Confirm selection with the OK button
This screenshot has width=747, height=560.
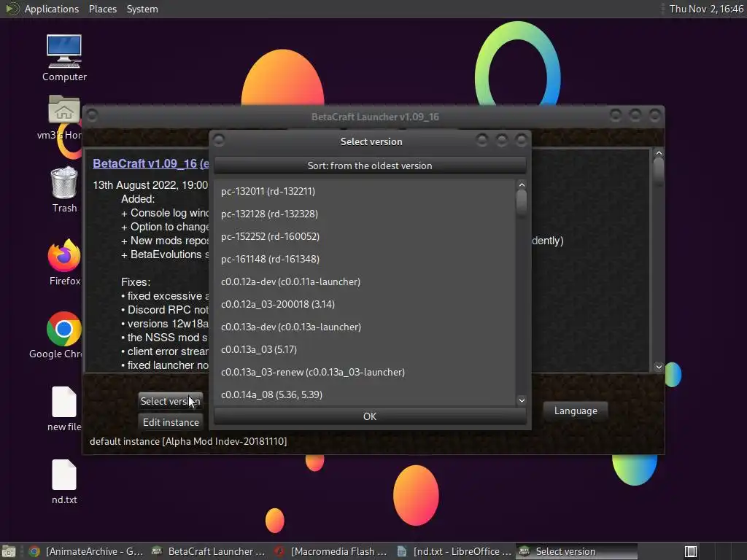(370, 416)
